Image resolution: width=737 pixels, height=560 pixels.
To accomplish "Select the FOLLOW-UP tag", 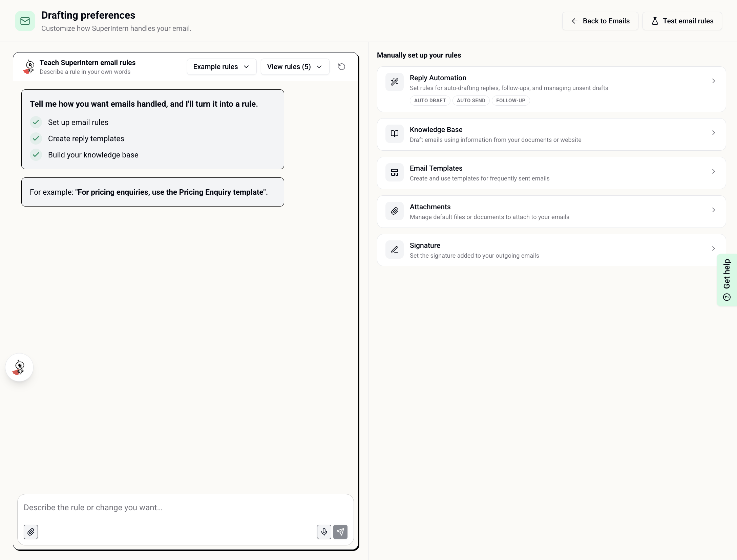I will (511, 101).
